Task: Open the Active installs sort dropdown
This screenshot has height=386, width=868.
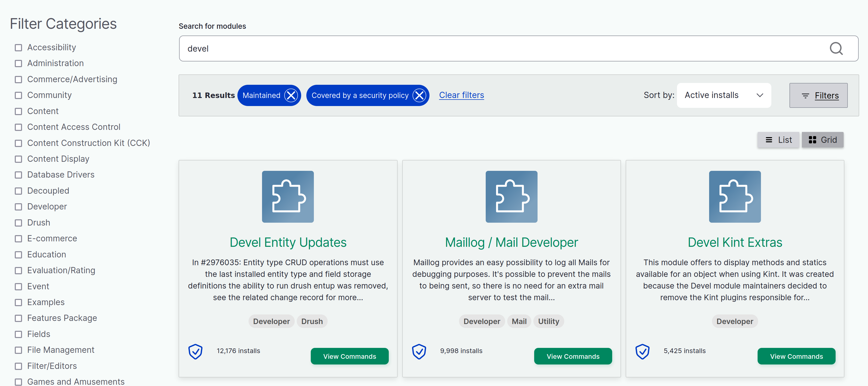Action: pos(724,95)
